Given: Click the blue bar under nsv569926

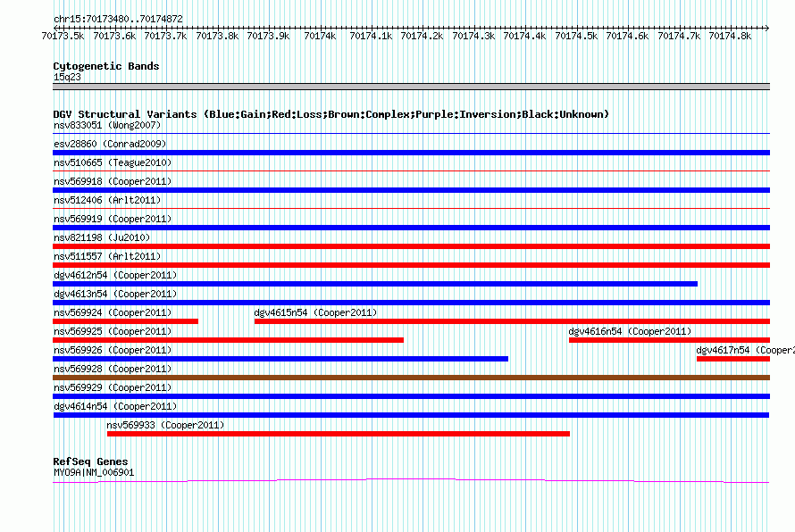Looking at the screenshot, I should coord(280,359).
